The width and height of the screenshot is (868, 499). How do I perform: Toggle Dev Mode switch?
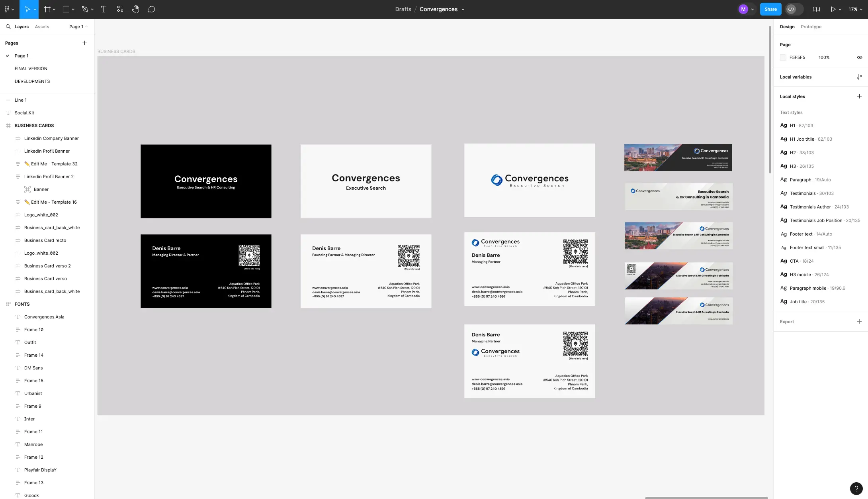[794, 9]
